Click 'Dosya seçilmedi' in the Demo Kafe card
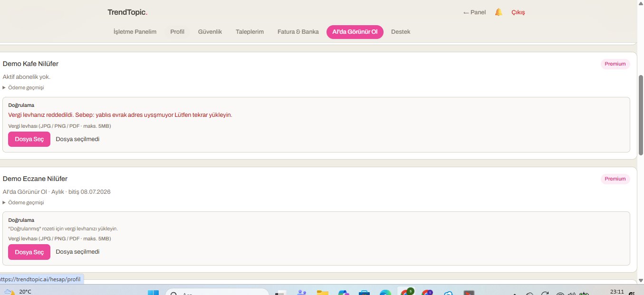 click(x=77, y=139)
